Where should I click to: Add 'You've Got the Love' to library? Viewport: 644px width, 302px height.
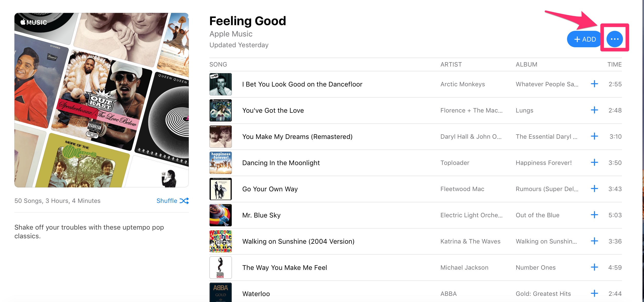(x=594, y=110)
